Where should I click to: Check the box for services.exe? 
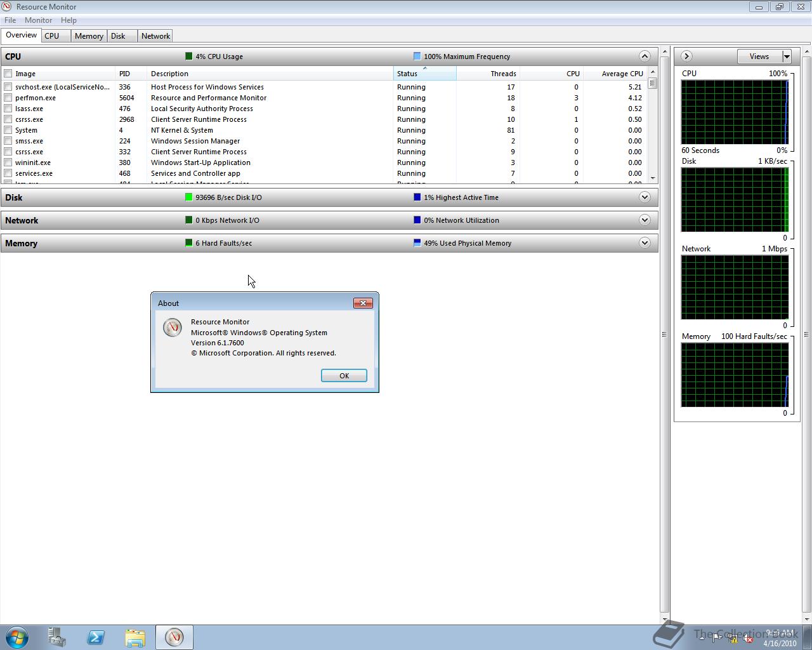pyautogui.click(x=8, y=173)
